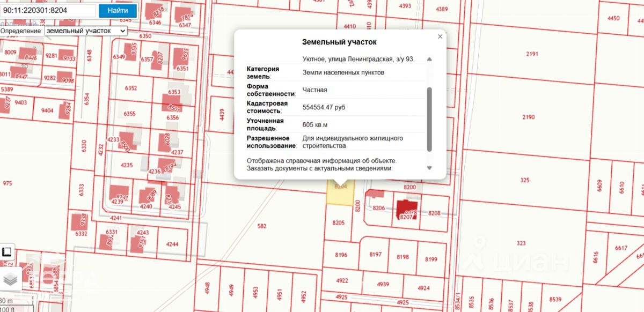
Task: Click the 554554.47 руб cadastral value
Action: [x=324, y=107]
